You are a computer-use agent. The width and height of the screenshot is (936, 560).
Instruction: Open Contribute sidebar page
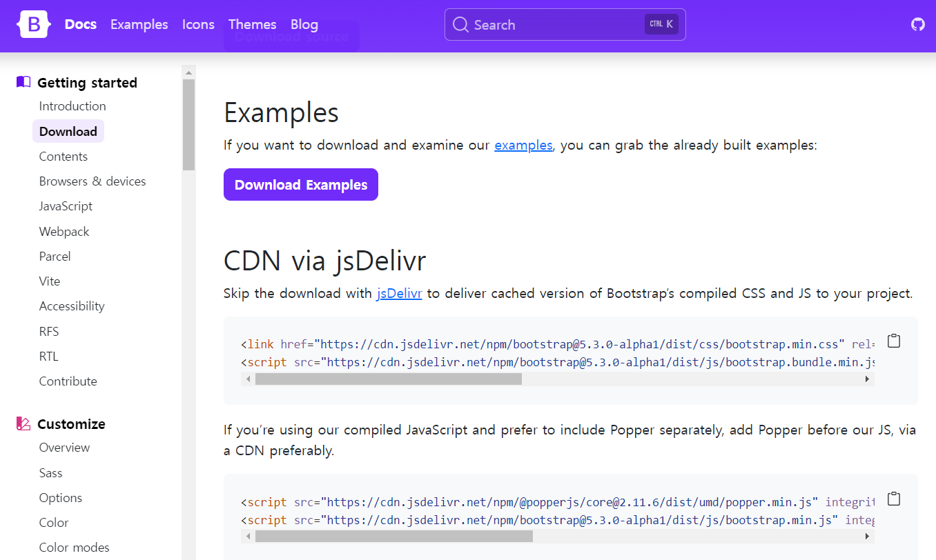[x=68, y=381]
